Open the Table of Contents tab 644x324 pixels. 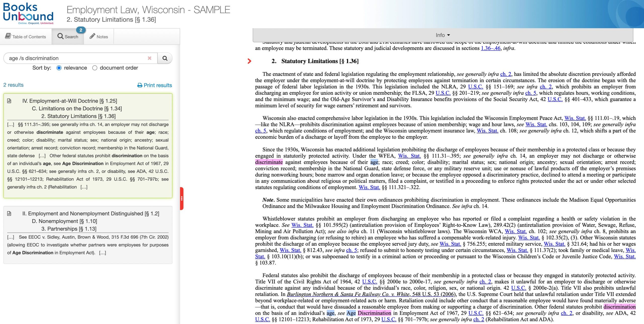[x=26, y=37]
